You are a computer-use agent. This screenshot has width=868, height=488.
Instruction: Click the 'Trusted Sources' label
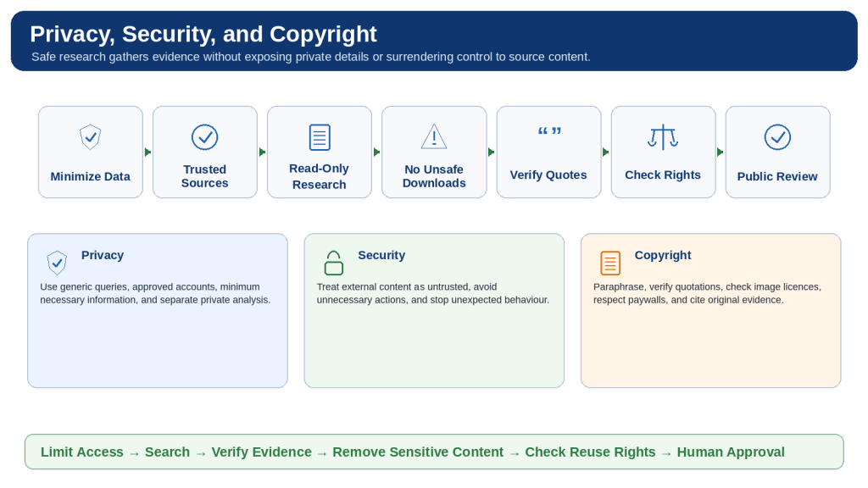click(x=205, y=176)
